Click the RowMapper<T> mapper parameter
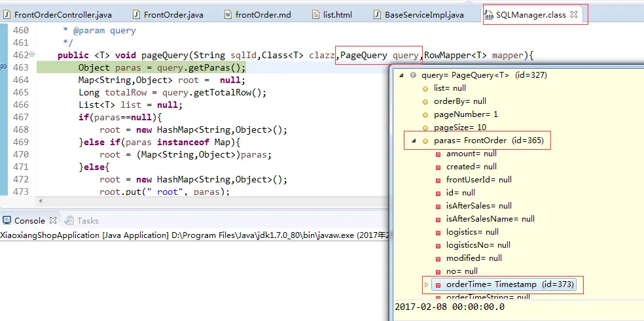 pos(474,56)
